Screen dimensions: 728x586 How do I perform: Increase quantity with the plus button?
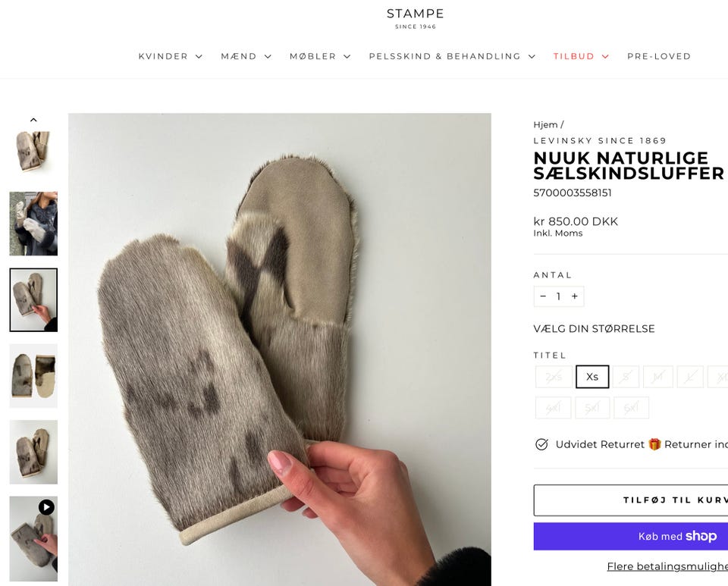tap(575, 296)
